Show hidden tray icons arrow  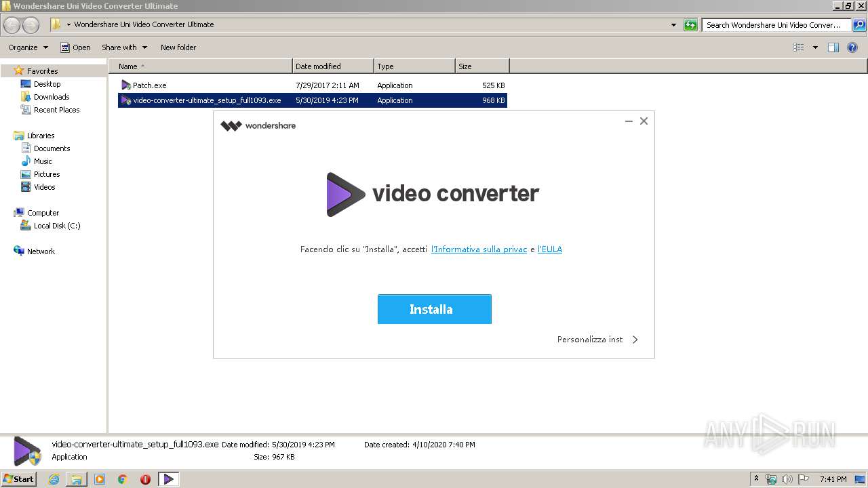(x=757, y=479)
